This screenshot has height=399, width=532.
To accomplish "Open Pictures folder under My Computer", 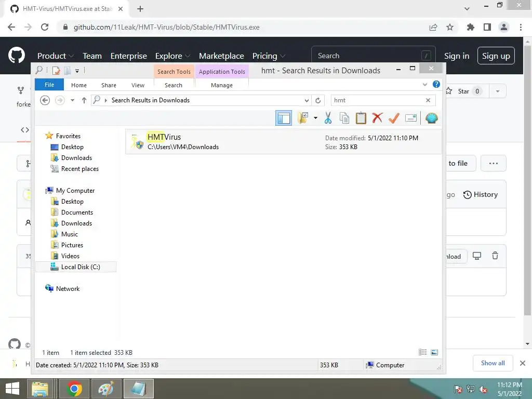I will (x=72, y=245).
